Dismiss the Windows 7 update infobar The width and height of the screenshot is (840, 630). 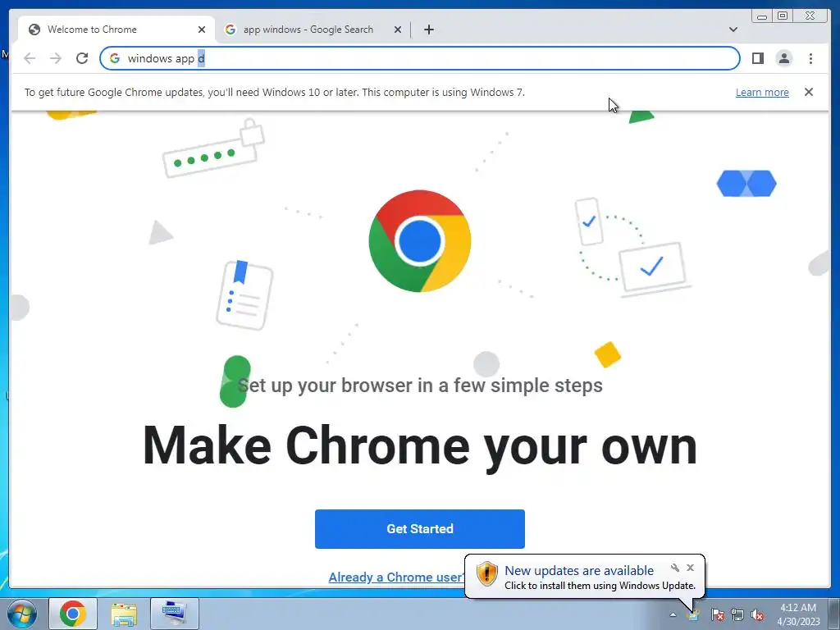tap(808, 92)
